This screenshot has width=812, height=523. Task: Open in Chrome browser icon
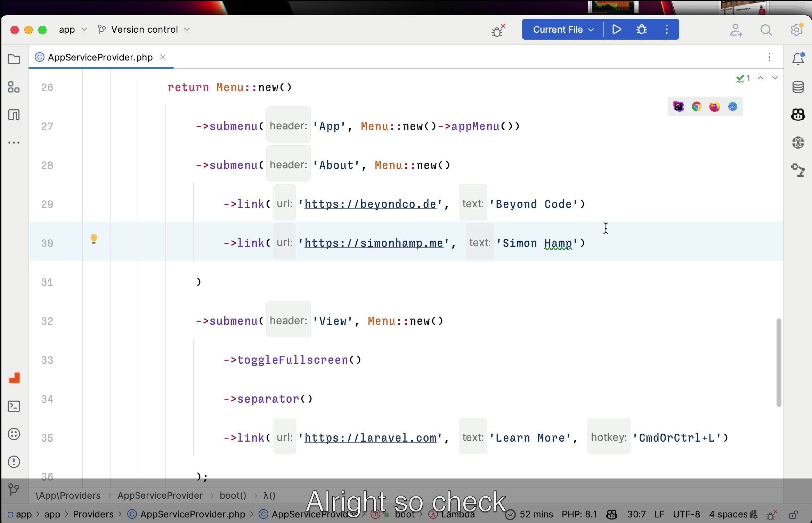click(696, 106)
